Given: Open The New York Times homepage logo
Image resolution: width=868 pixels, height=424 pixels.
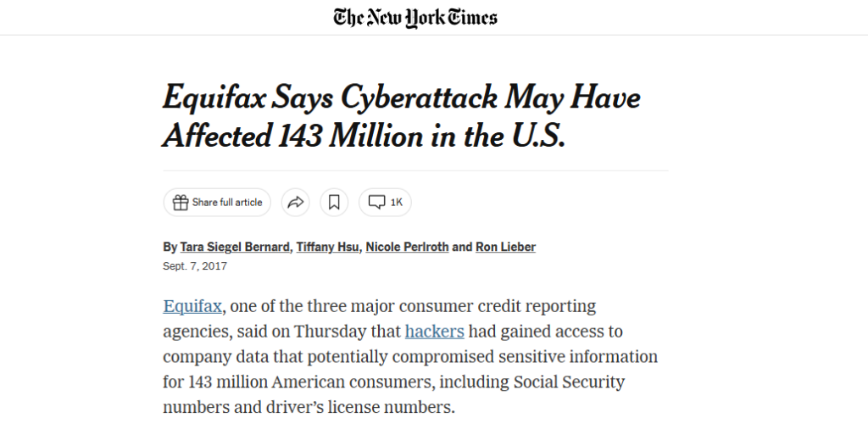Looking at the screenshot, I should coord(415,18).
